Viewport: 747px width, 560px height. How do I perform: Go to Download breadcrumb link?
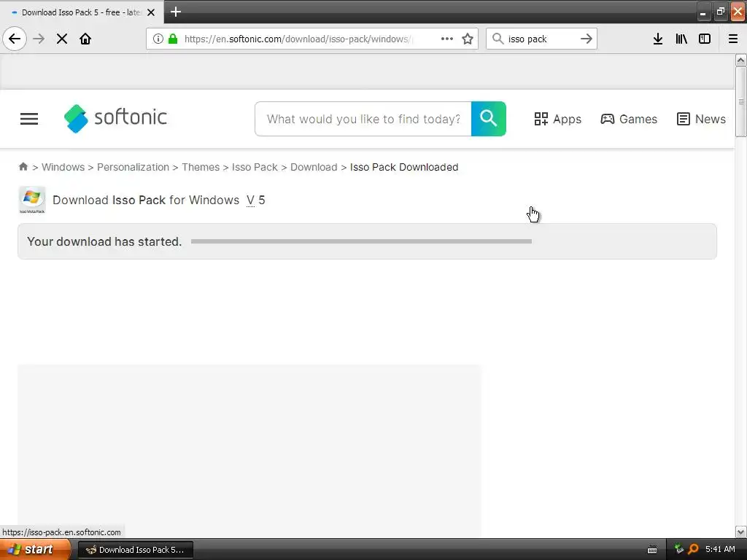click(x=314, y=167)
